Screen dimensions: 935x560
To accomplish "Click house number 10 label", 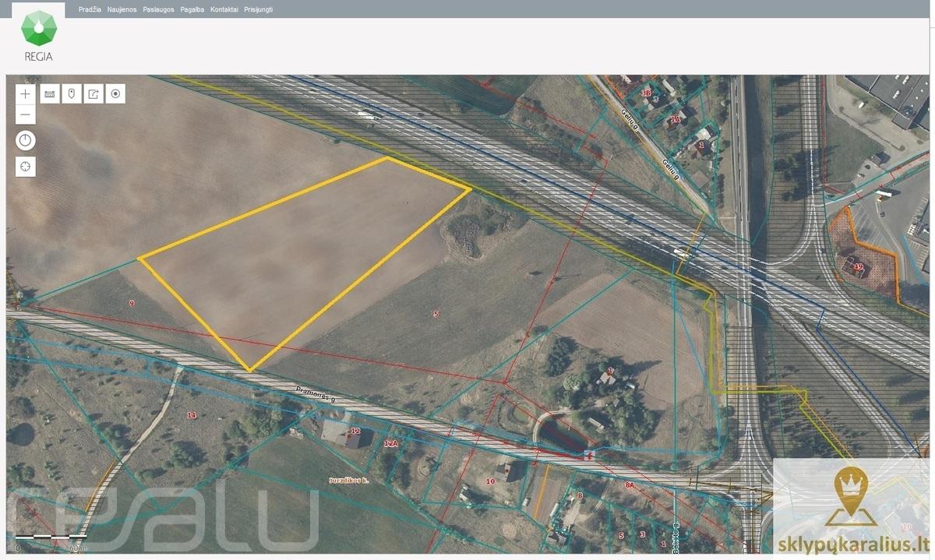I will coord(490,481).
